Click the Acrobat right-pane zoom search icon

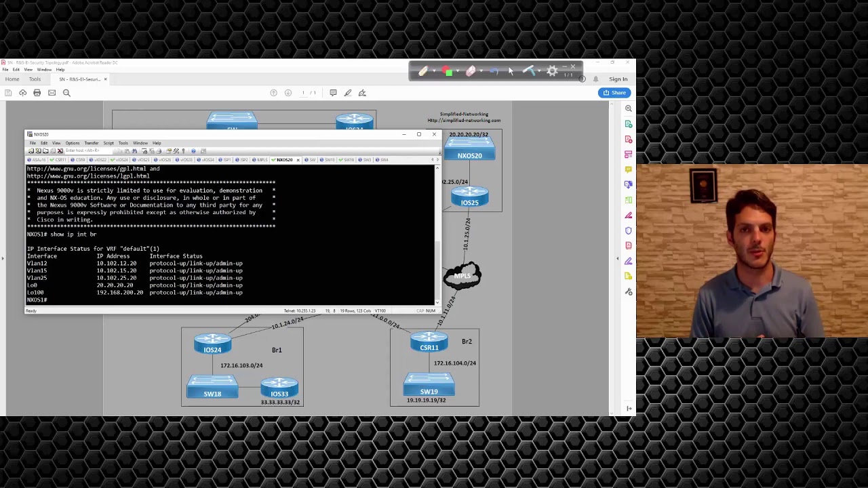pyautogui.click(x=629, y=108)
